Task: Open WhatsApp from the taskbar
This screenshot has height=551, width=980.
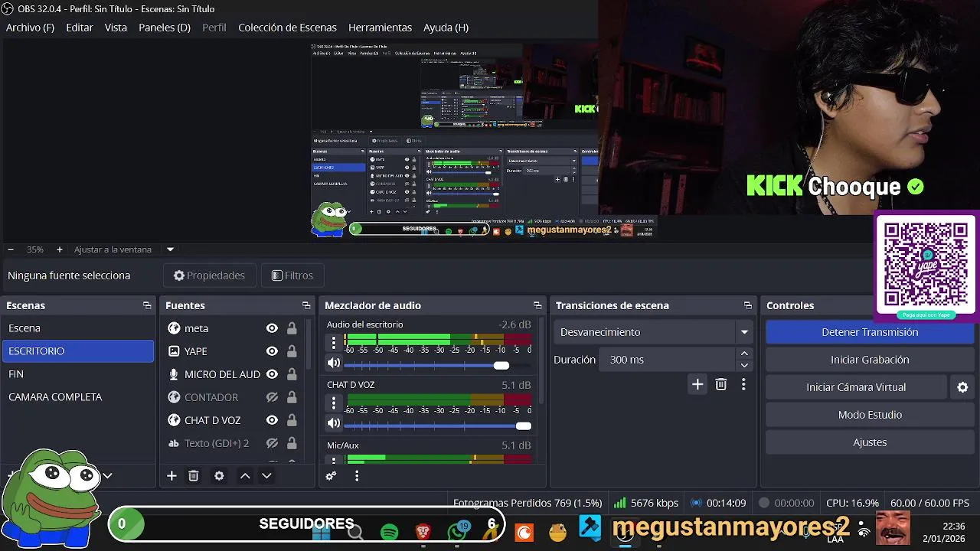Action: pyautogui.click(x=458, y=531)
